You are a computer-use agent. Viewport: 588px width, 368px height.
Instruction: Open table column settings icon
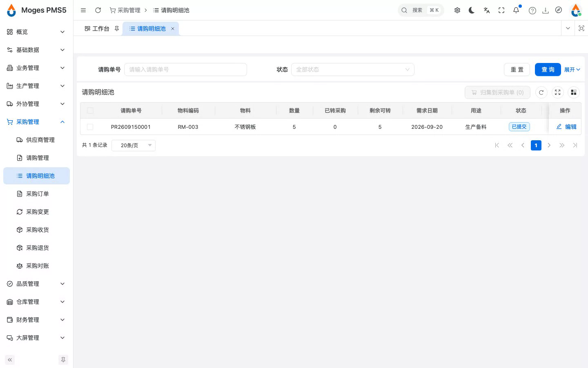574,92
